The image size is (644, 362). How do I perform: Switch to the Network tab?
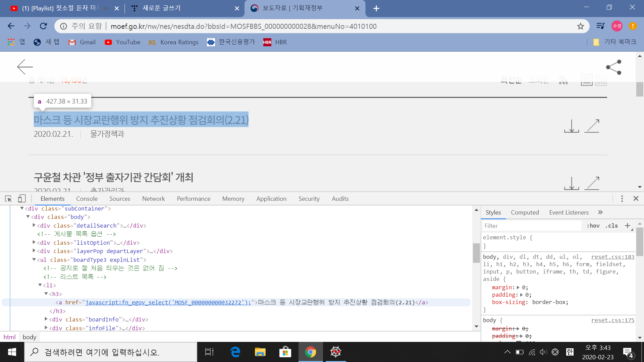click(153, 199)
